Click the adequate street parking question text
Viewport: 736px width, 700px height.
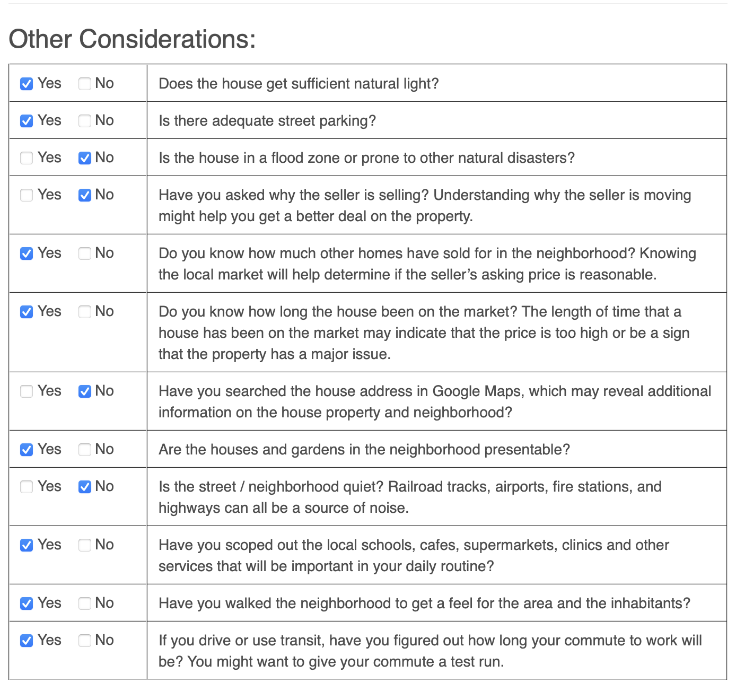(x=267, y=121)
